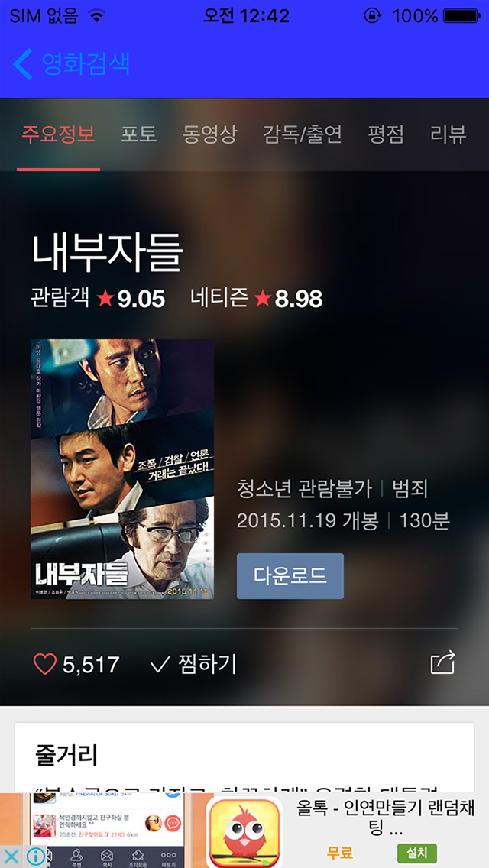The image size is (489, 868).
Task: Tap the green 설치 install button
Action: 417,853
